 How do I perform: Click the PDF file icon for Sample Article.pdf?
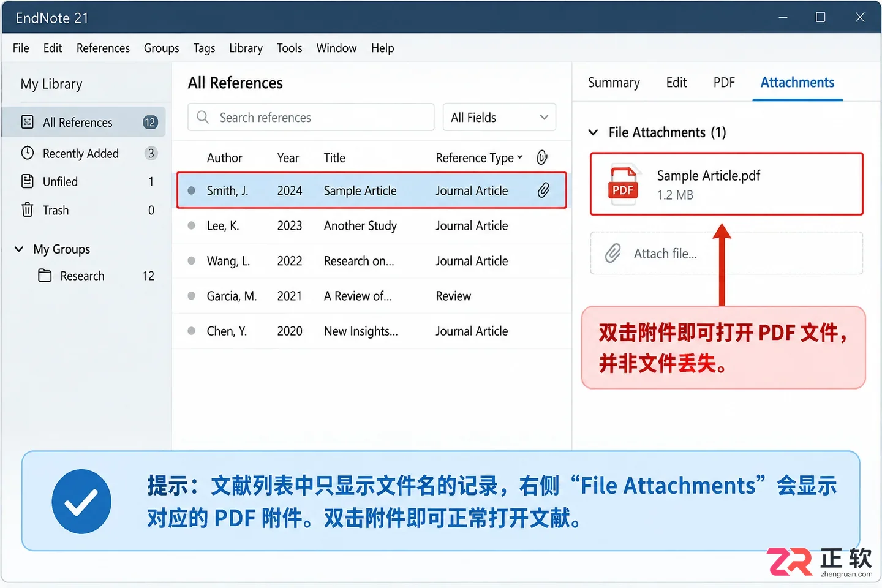pyautogui.click(x=623, y=186)
